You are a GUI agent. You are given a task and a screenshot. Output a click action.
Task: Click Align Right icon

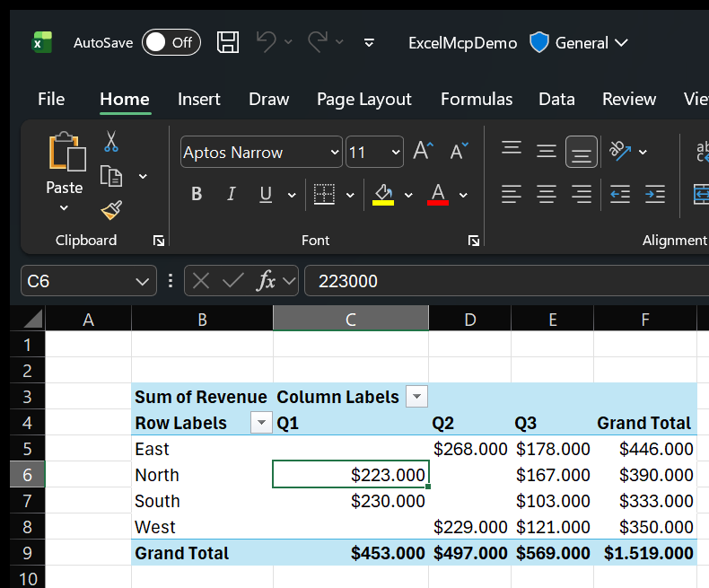[582, 194]
